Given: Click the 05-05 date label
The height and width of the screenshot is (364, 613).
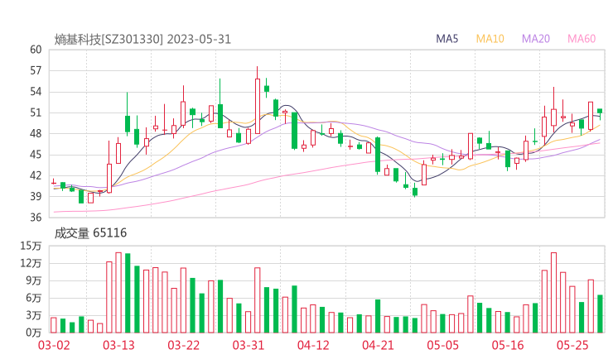Looking at the screenshot, I should [x=442, y=345].
